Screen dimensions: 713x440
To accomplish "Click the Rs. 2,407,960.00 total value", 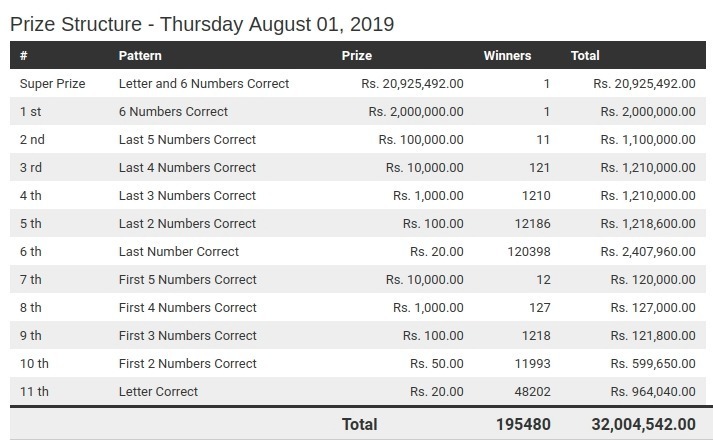I will tap(647, 252).
